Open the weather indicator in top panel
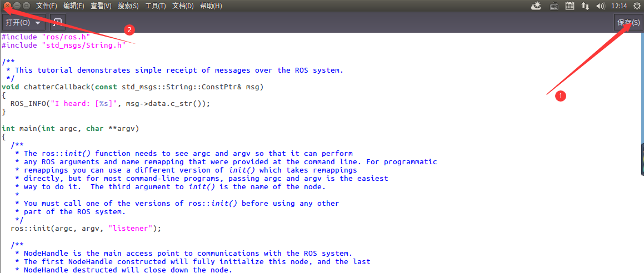The height and width of the screenshot is (273, 644). pyautogui.click(x=536, y=6)
